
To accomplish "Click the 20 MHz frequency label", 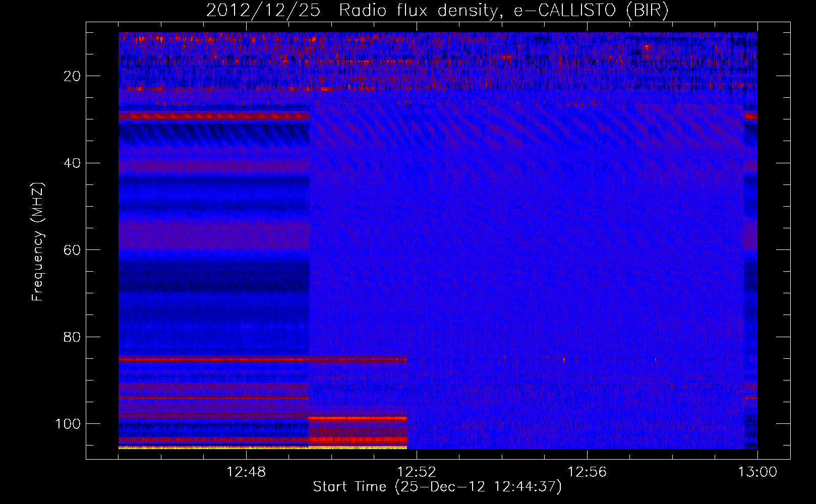I will point(72,76).
